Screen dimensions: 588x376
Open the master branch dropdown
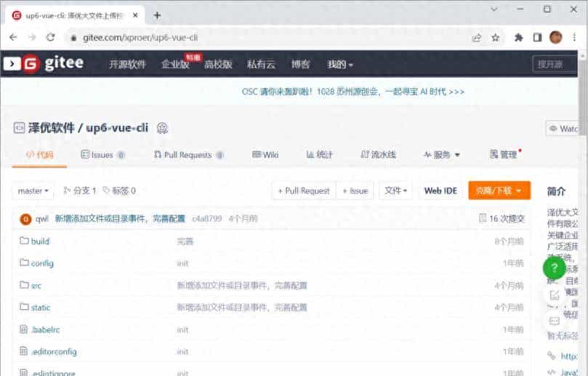pyautogui.click(x=33, y=191)
